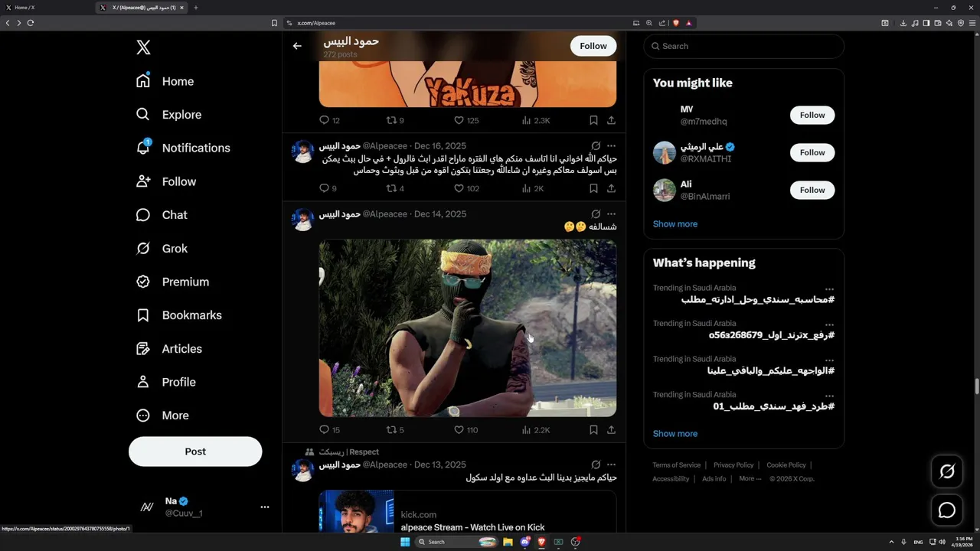Go back using profile header arrow

pyautogui.click(x=297, y=46)
